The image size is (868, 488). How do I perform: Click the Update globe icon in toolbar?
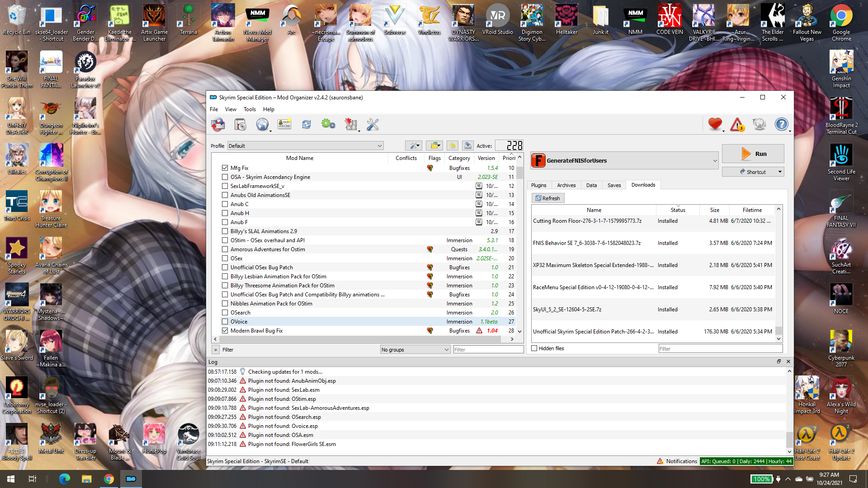[x=759, y=124]
